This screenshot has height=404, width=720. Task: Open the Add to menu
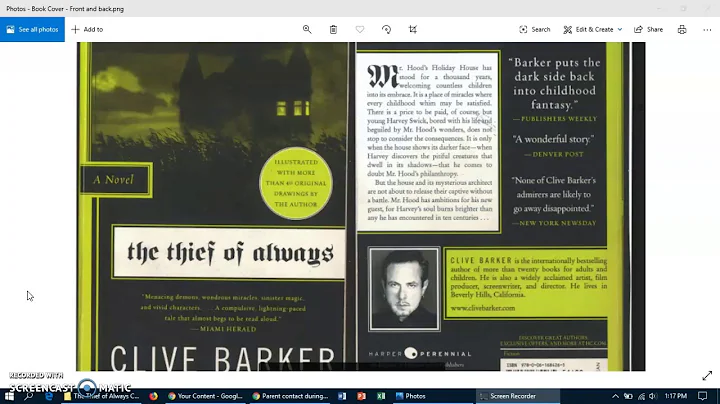click(87, 29)
